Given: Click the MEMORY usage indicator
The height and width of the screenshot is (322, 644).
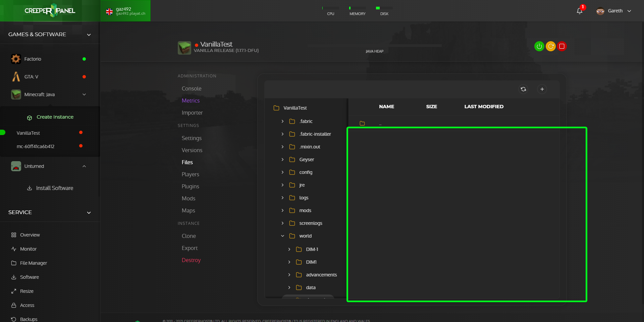Looking at the screenshot, I should click(x=358, y=11).
